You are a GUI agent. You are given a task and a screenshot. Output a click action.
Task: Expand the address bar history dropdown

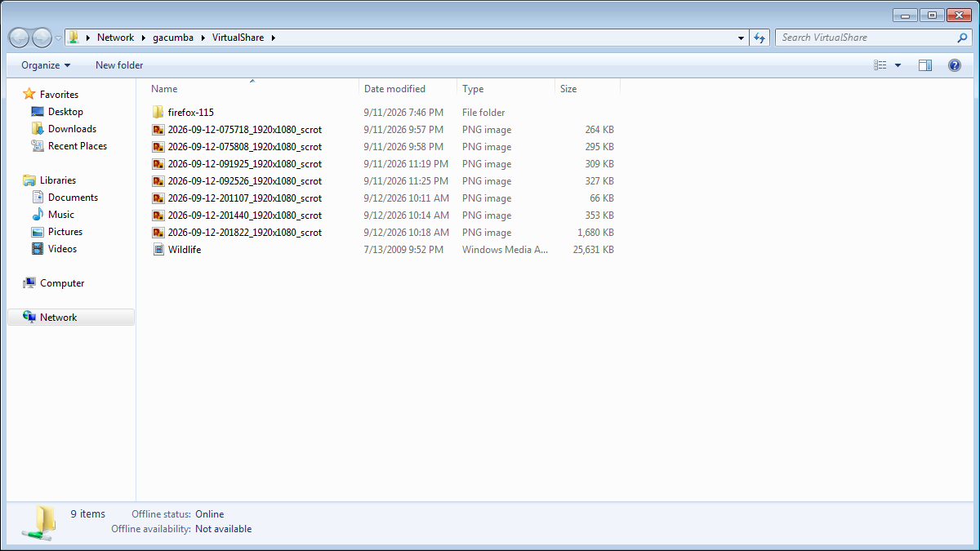(x=741, y=38)
